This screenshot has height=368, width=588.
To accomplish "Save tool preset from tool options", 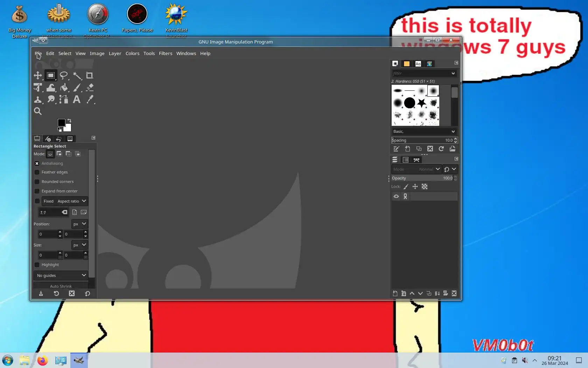I will (x=41, y=294).
